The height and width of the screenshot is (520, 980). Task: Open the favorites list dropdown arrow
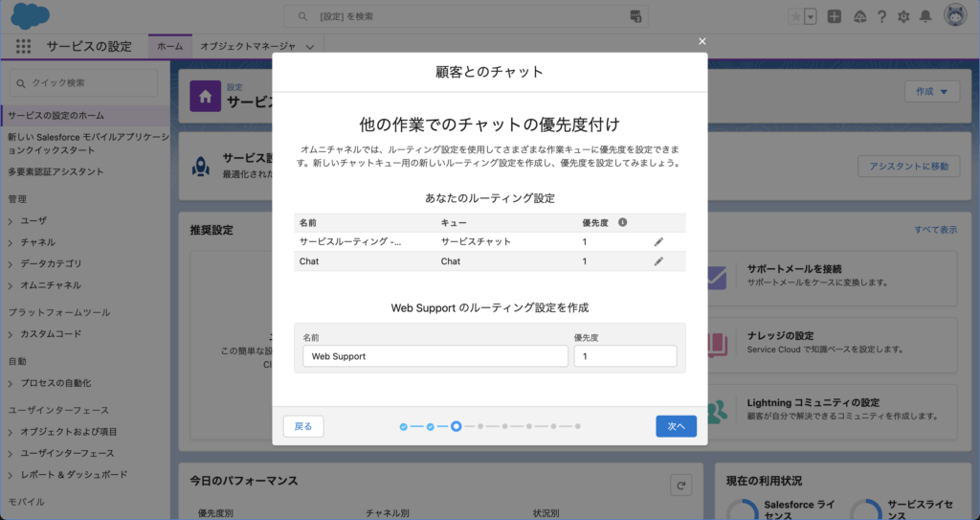(811, 17)
